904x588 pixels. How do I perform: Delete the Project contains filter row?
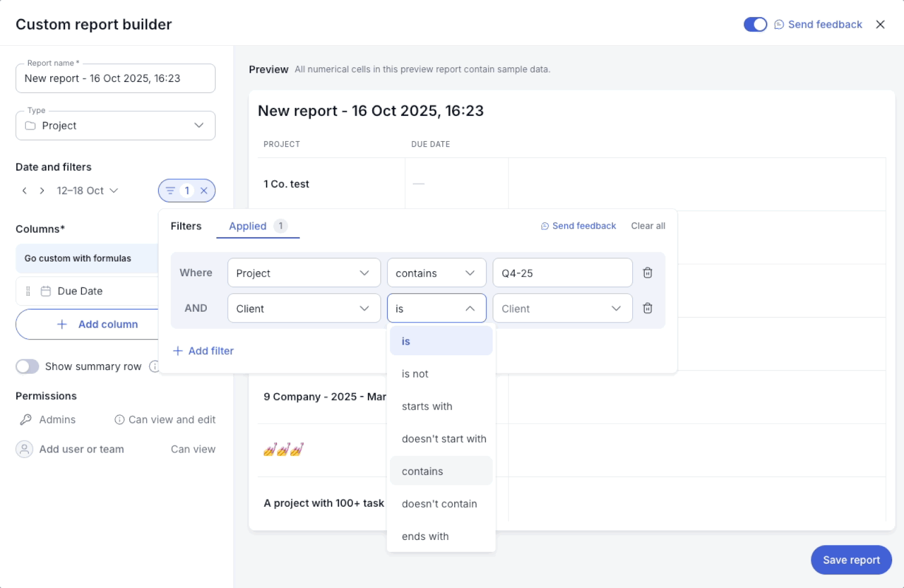647,273
